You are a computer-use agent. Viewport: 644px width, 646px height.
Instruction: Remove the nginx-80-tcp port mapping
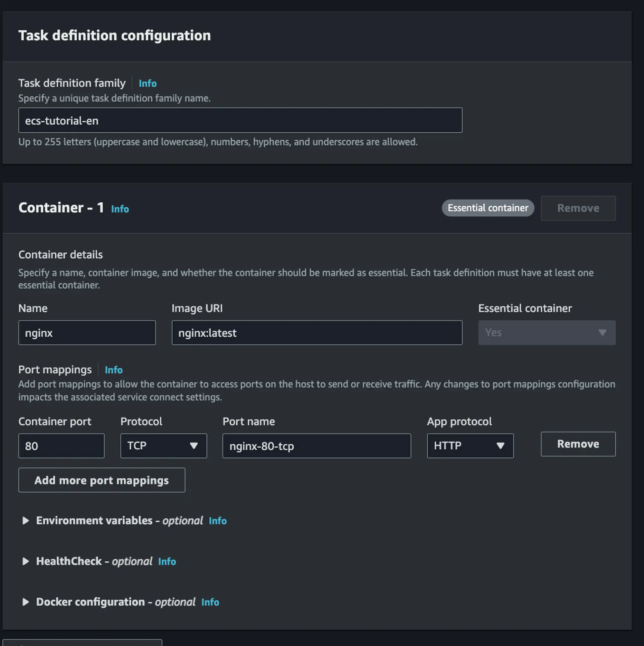tap(578, 444)
